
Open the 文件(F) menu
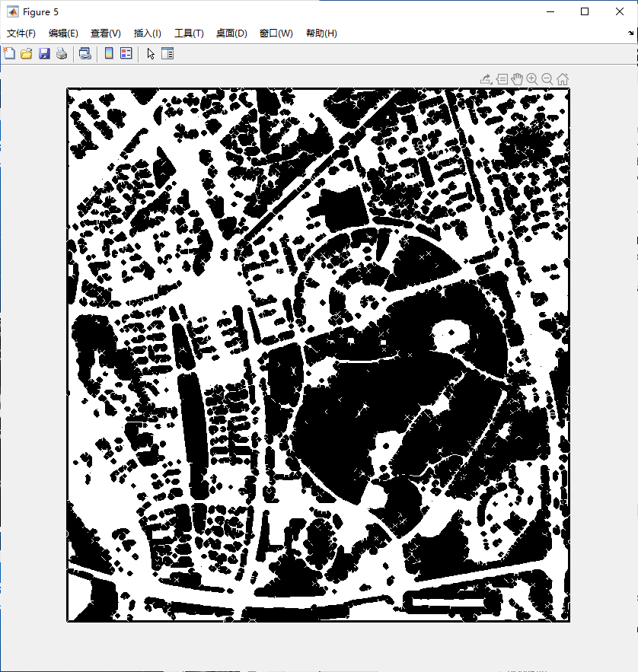click(x=21, y=33)
